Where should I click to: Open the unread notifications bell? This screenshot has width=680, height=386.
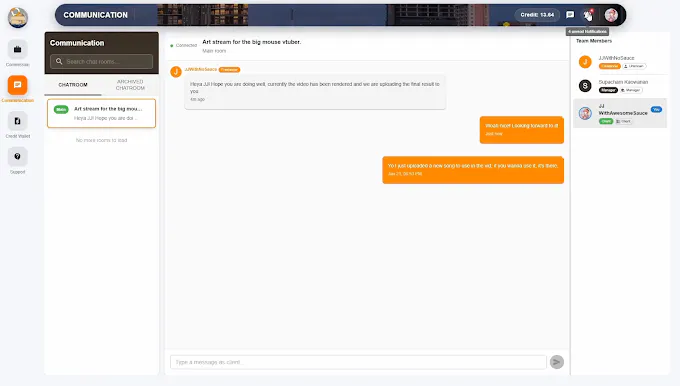coord(588,15)
